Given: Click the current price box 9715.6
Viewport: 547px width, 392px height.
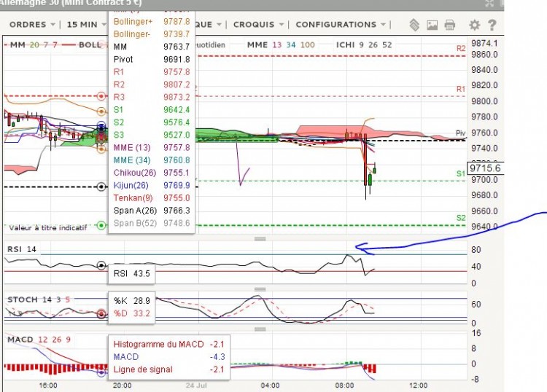Looking at the screenshot, I should [x=485, y=168].
